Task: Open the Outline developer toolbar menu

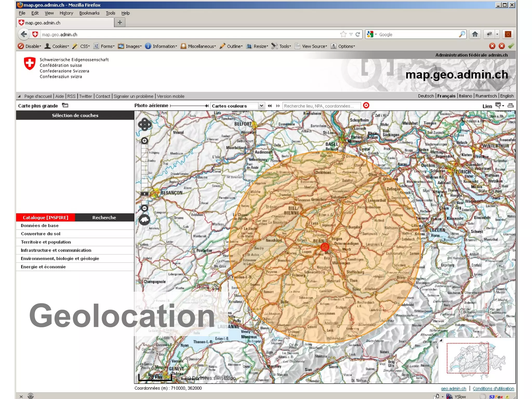Action: [231, 46]
